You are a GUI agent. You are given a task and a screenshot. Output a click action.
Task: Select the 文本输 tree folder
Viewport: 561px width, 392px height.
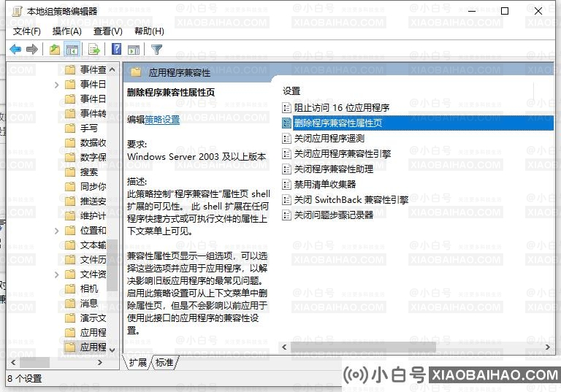point(93,245)
